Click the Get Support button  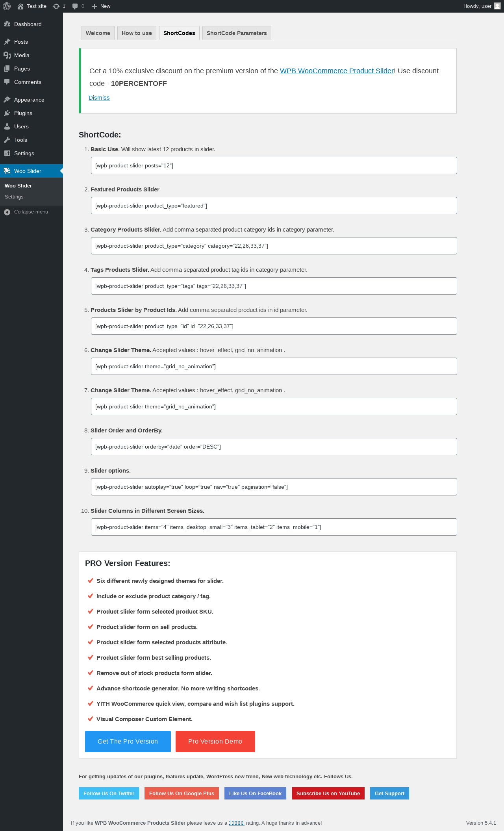389,793
